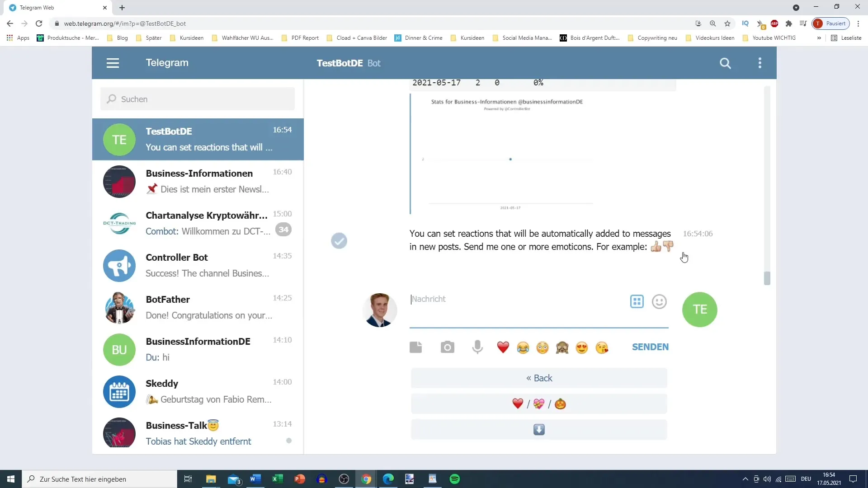The image size is (868, 488).
Task: Open the stats chart image preview
Action: coord(507,154)
